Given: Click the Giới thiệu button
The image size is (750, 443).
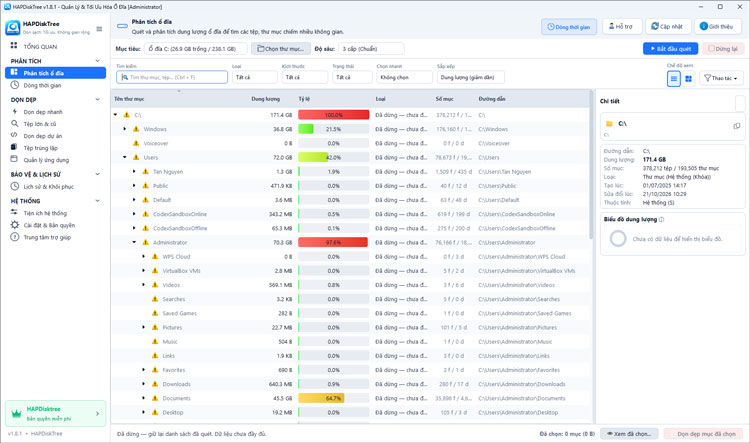Looking at the screenshot, I should tap(717, 27).
